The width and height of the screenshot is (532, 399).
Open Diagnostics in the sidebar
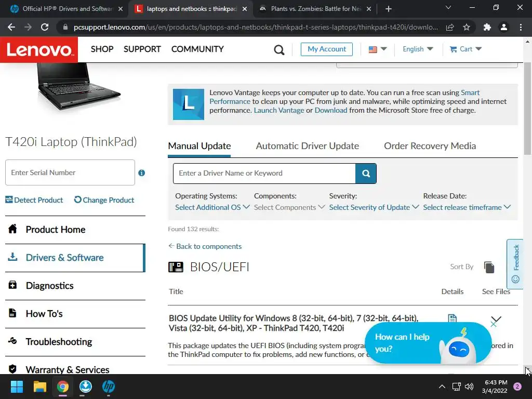[x=75, y=286]
